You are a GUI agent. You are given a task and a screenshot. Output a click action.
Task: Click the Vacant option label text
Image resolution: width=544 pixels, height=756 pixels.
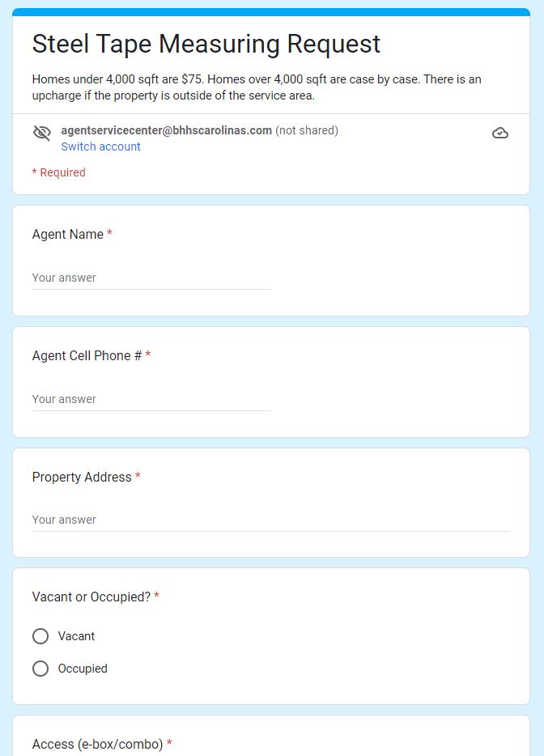[x=76, y=636]
